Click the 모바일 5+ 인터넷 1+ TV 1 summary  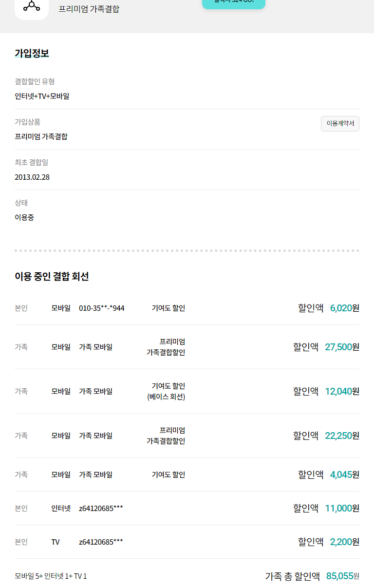(51, 576)
